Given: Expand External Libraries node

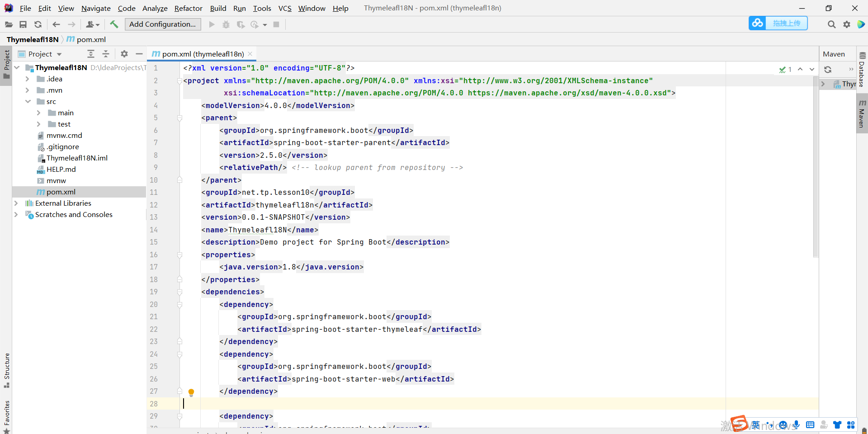Looking at the screenshot, I should coord(16,203).
